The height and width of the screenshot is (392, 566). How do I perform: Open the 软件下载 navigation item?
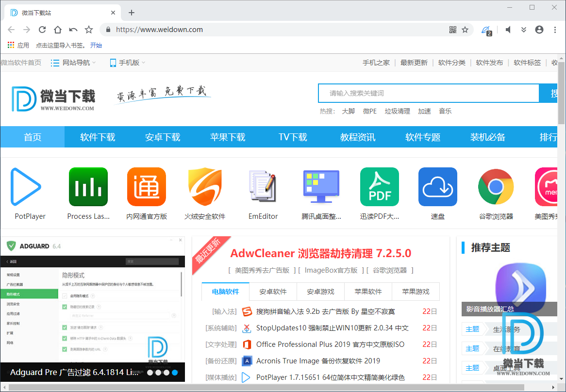(98, 137)
